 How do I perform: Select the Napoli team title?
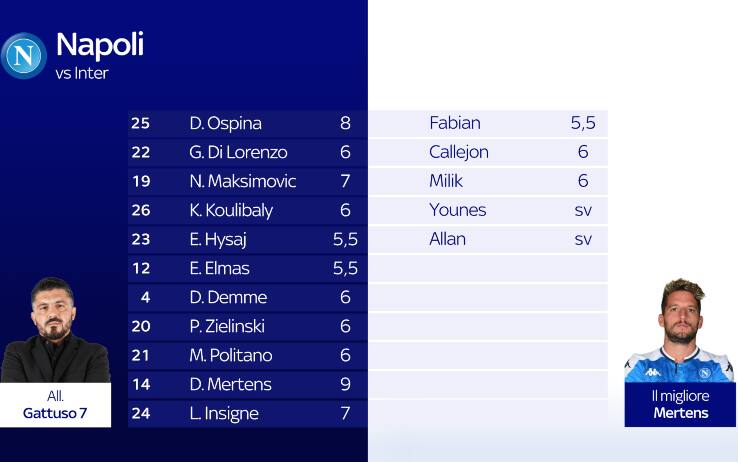(100, 44)
